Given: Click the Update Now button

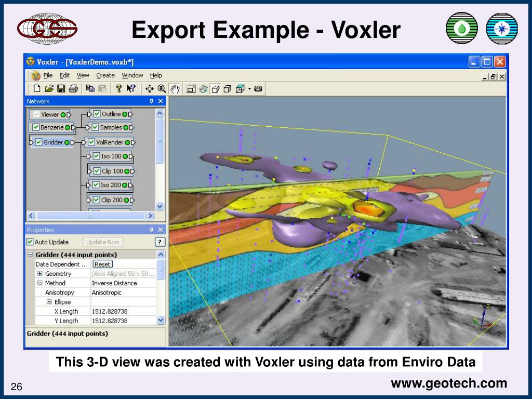Looking at the screenshot, I should click(x=102, y=242).
